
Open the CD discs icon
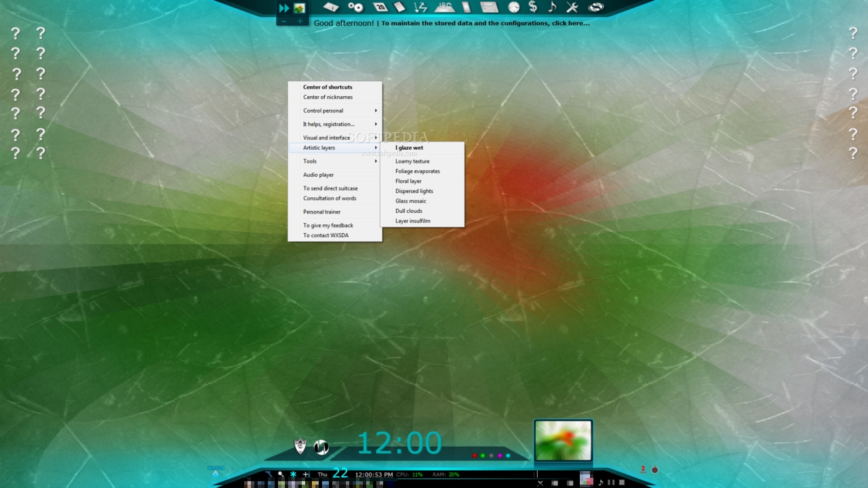tap(355, 7)
